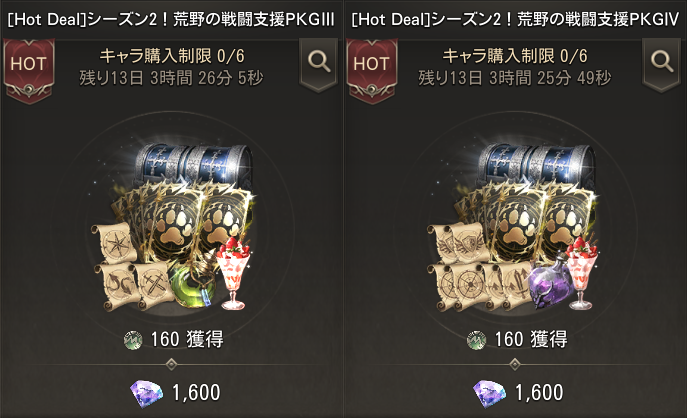Click PKGIV remaining time countdown text
Image resolution: width=687 pixels, height=418 pixels.
(x=514, y=78)
